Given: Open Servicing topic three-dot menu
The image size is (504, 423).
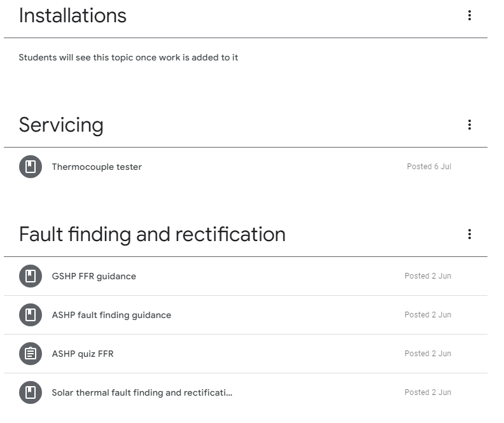Looking at the screenshot, I should [x=469, y=125].
